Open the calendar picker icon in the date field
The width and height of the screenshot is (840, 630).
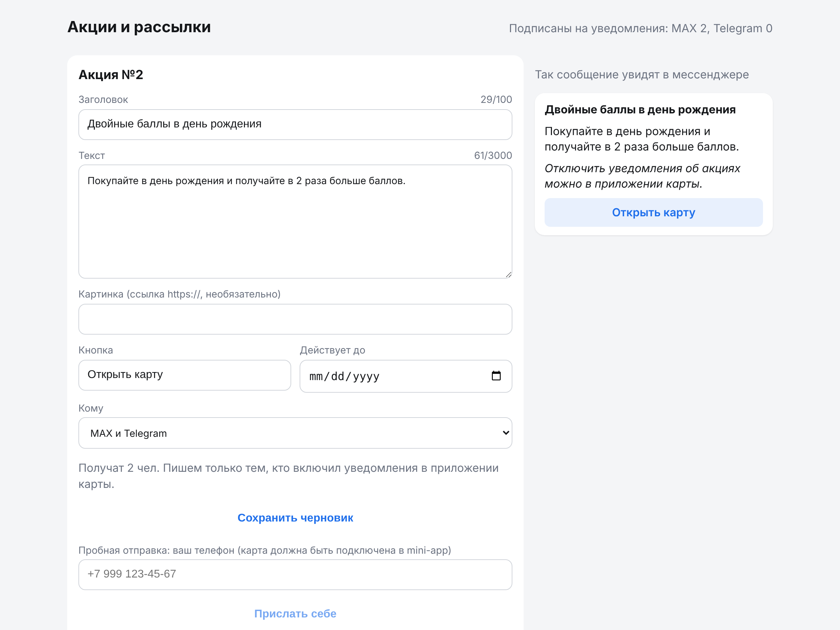click(496, 376)
